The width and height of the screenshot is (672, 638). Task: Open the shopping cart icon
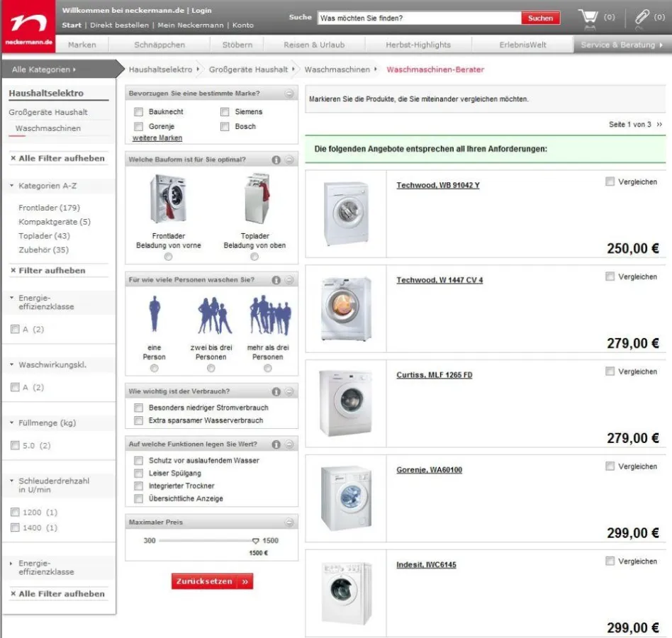click(588, 17)
